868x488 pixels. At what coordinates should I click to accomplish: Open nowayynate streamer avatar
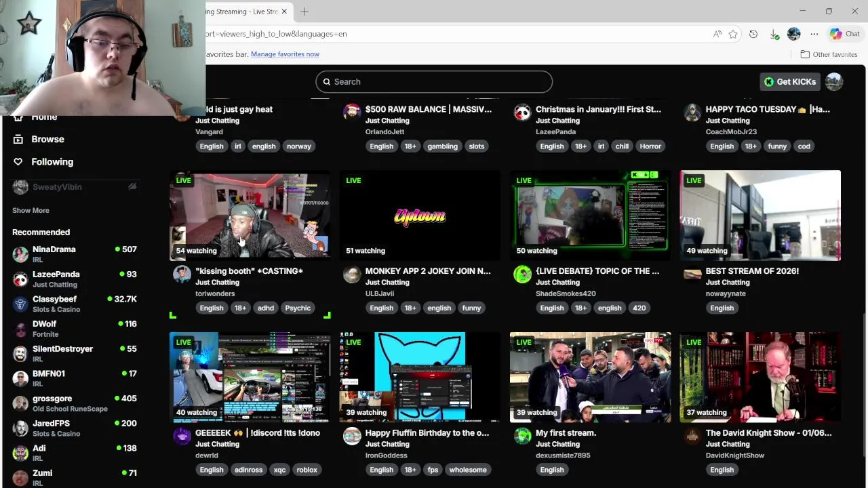click(x=692, y=274)
